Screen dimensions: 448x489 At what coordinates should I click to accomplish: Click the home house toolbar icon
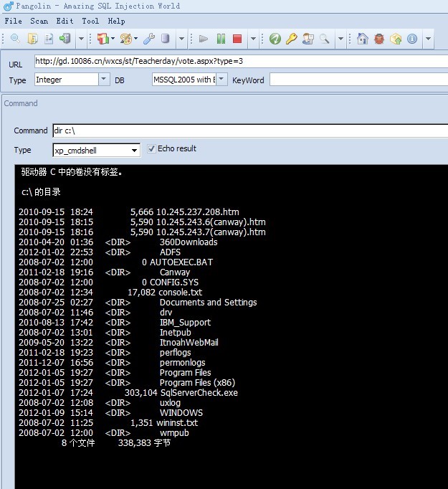tap(362, 39)
